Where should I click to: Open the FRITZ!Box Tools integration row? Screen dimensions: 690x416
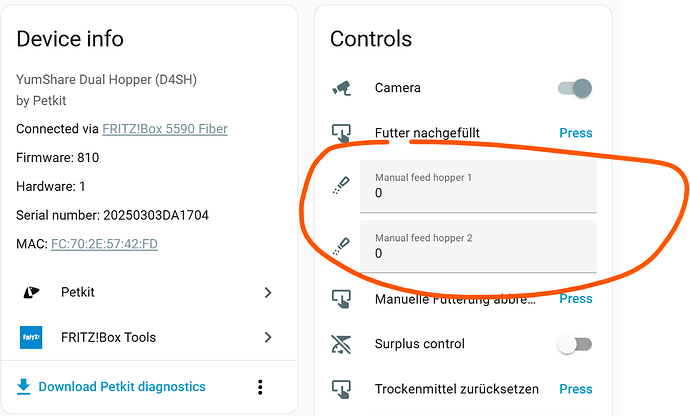149,337
